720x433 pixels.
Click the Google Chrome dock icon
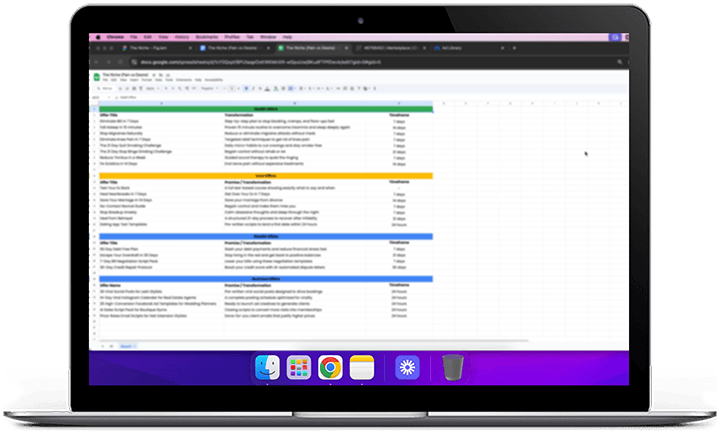[330, 367]
